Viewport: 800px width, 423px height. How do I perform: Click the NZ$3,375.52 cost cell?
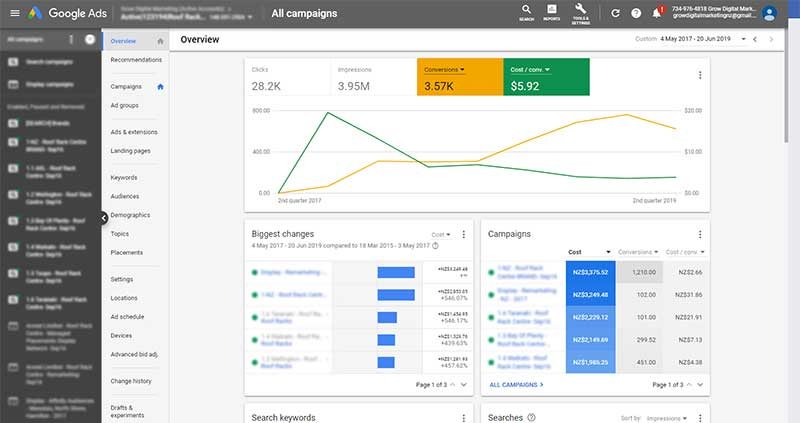click(x=590, y=272)
